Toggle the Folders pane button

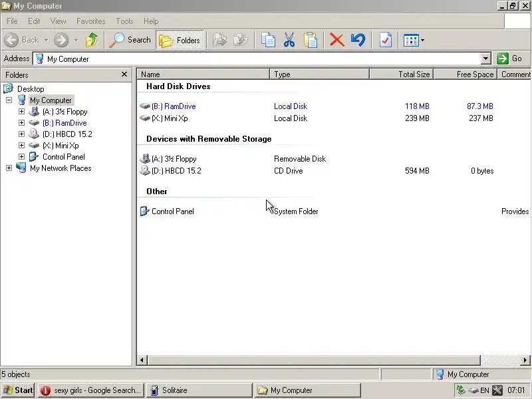coord(180,40)
